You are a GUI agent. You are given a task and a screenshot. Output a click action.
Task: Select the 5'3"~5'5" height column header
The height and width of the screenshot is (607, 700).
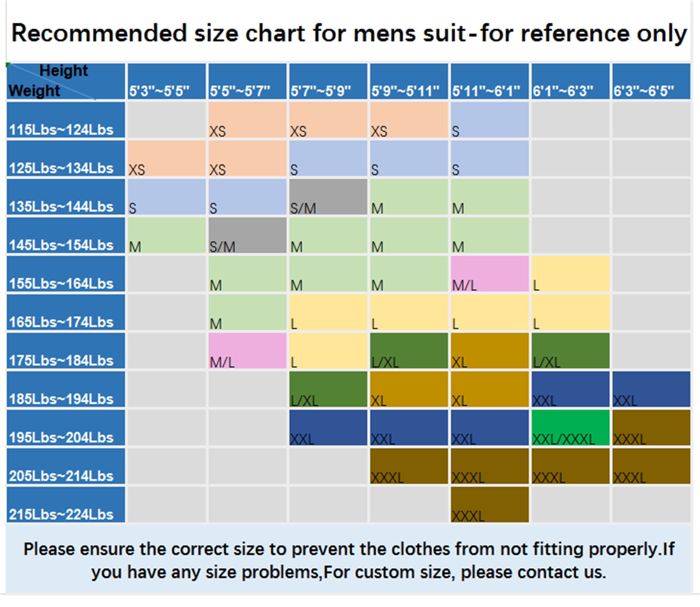coord(166,81)
